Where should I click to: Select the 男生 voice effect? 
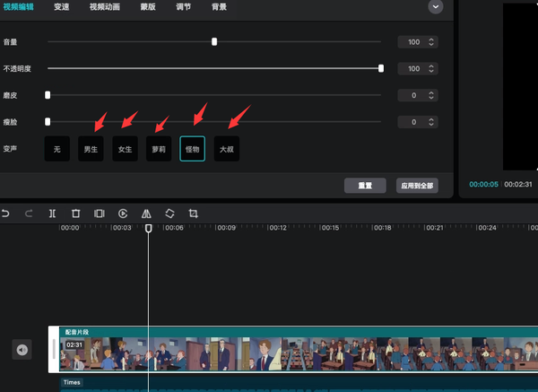click(91, 149)
